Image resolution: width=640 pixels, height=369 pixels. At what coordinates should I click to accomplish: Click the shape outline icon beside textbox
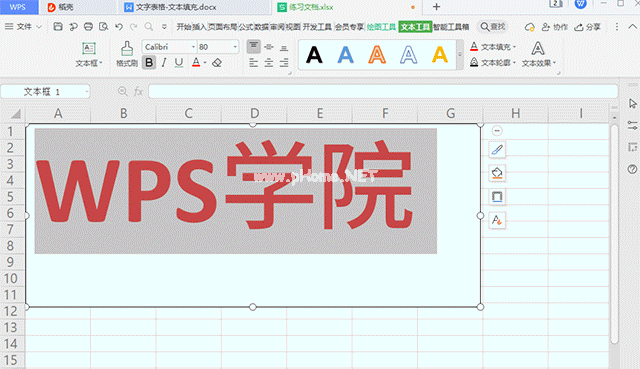(497, 197)
